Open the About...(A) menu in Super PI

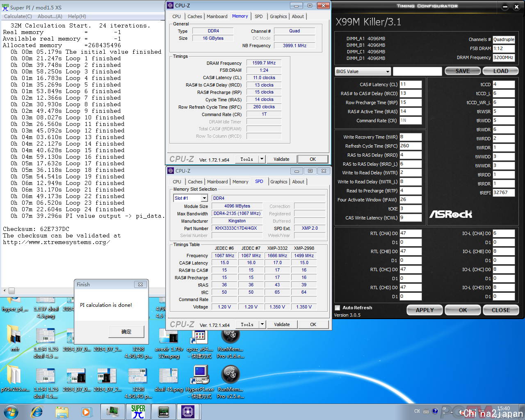pyautogui.click(x=50, y=16)
